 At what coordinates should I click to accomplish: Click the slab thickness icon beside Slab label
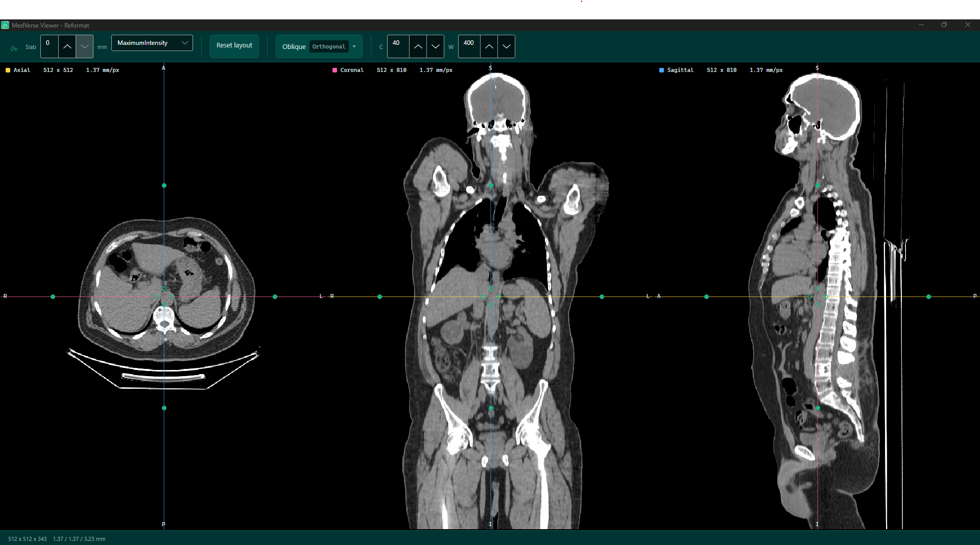pyautogui.click(x=14, y=48)
